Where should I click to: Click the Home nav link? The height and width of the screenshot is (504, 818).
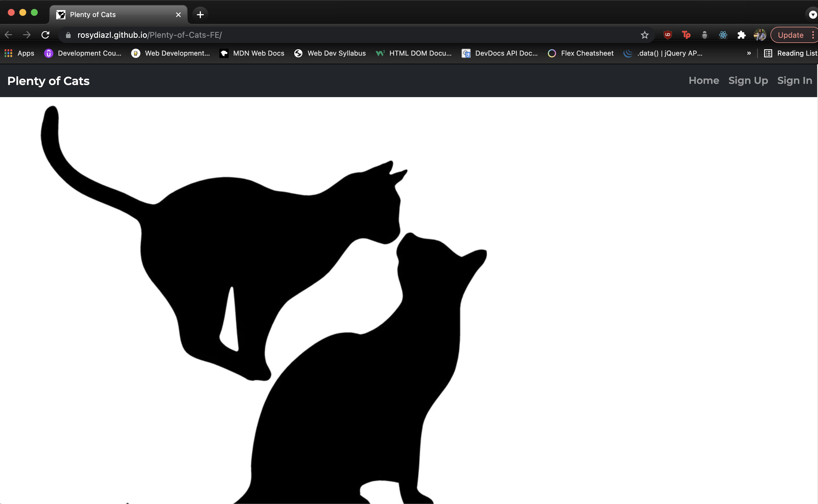point(703,81)
